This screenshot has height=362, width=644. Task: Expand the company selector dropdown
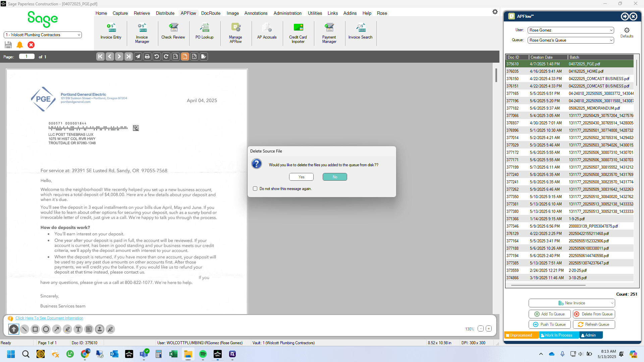[x=79, y=35]
